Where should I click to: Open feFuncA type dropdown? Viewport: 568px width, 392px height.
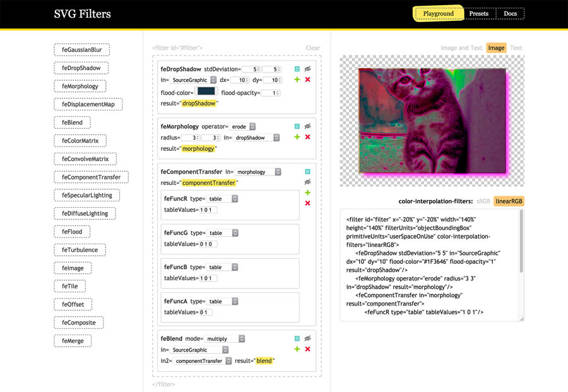[x=222, y=302]
